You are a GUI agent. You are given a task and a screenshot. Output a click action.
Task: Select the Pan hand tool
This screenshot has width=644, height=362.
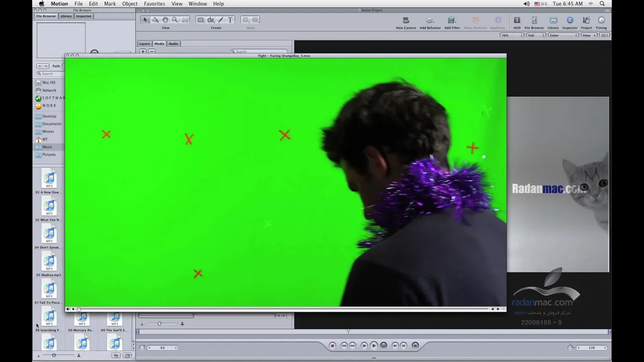tap(165, 20)
